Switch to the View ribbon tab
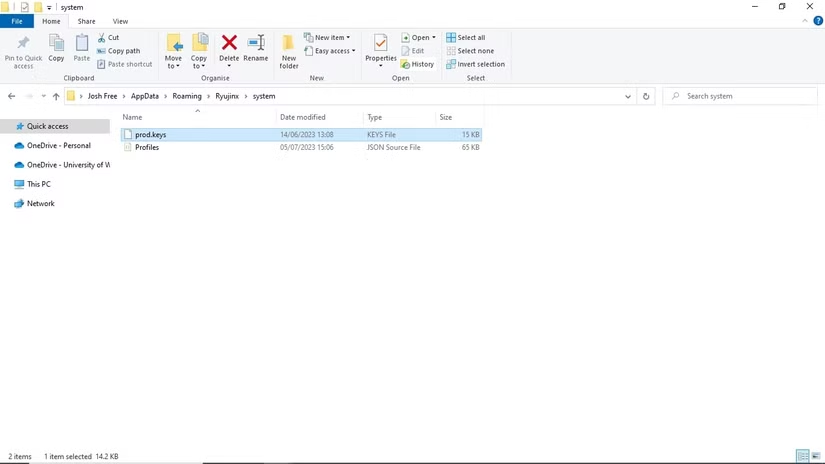 tap(120, 22)
